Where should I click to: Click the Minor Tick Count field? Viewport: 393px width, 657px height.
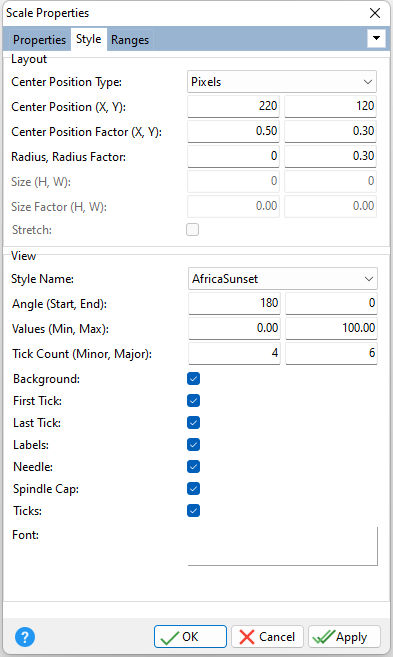click(x=234, y=353)
